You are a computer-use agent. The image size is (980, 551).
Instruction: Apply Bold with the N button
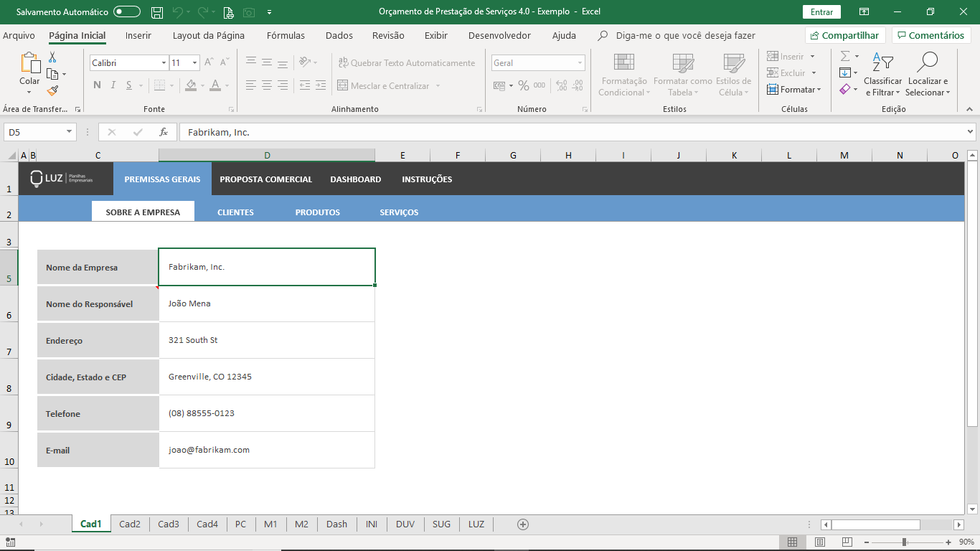(x=97, y=85)
